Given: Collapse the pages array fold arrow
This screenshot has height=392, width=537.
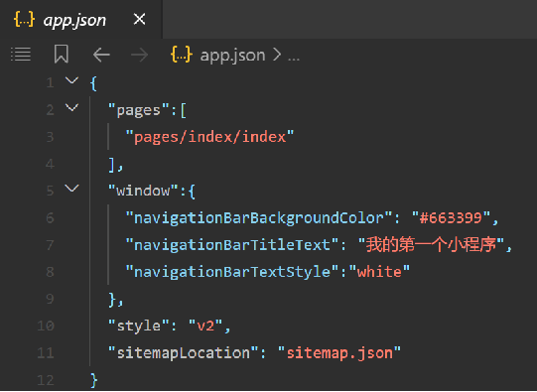Looking at the screenshot, I should pyautogui.click(x=71, y=108).
